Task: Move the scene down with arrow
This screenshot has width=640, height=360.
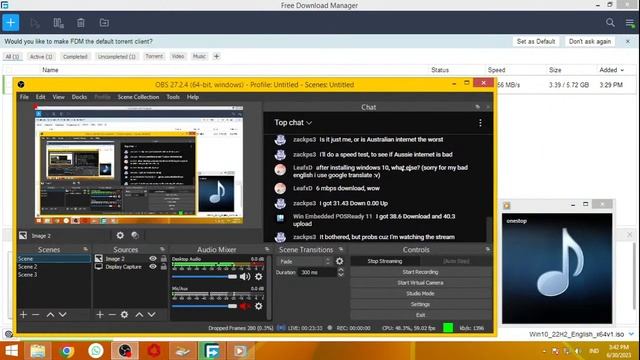Action: click(62, 315)
